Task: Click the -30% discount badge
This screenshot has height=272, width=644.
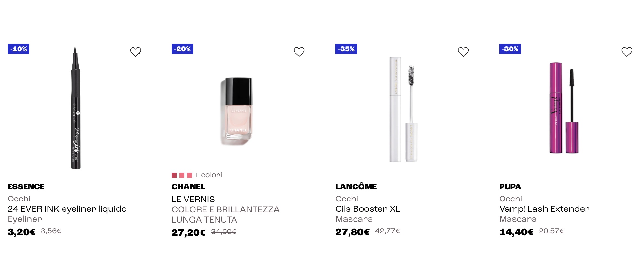Action: pos(510,49)
